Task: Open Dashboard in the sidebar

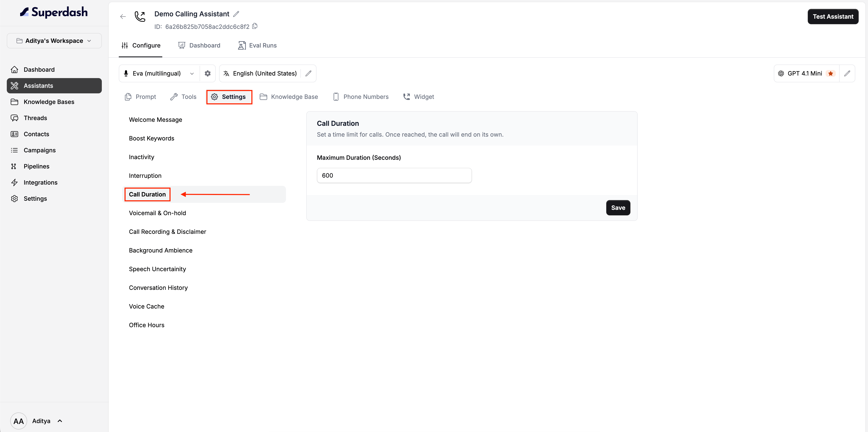Action: [x=54, y=69]
